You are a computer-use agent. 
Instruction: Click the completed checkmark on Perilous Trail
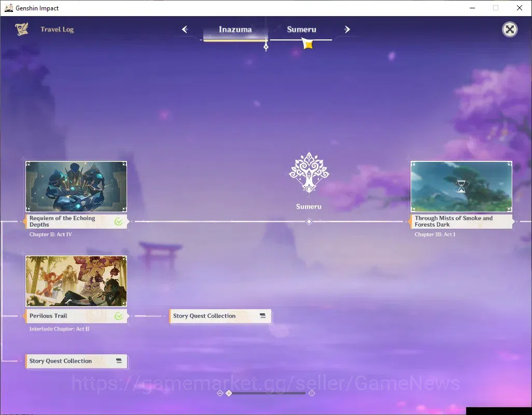[x=118, y=316]
